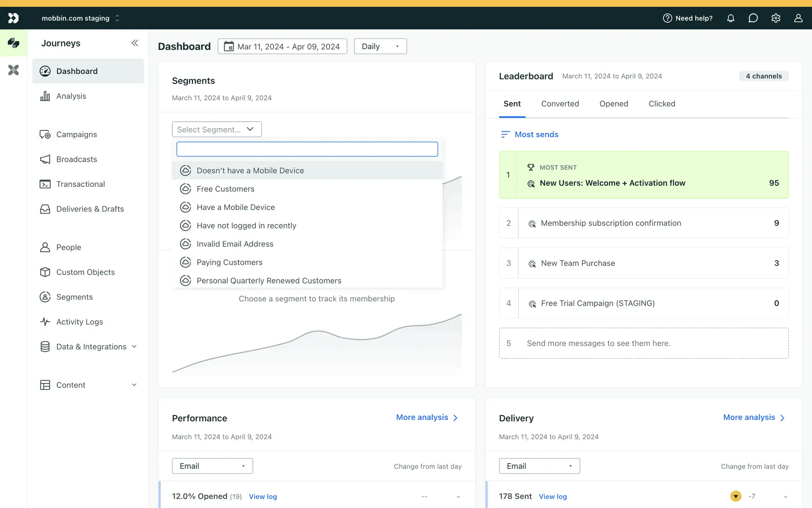Click the Journeys product icon in left rail
Viewport: 812px width, 508px height.
(x=14, y=43)
